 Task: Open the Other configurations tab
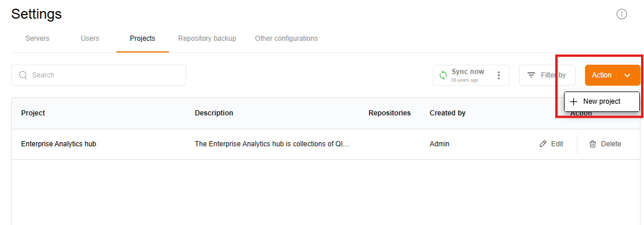click(x=286, y=38)
